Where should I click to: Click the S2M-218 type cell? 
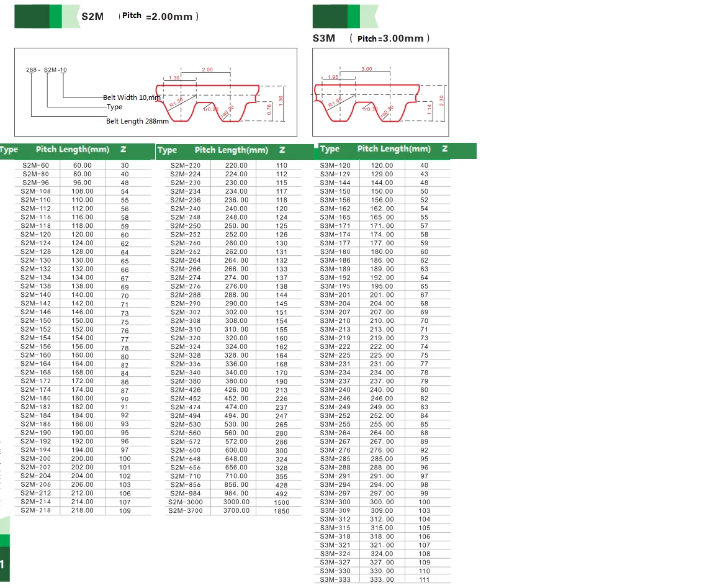coord(36,510)
